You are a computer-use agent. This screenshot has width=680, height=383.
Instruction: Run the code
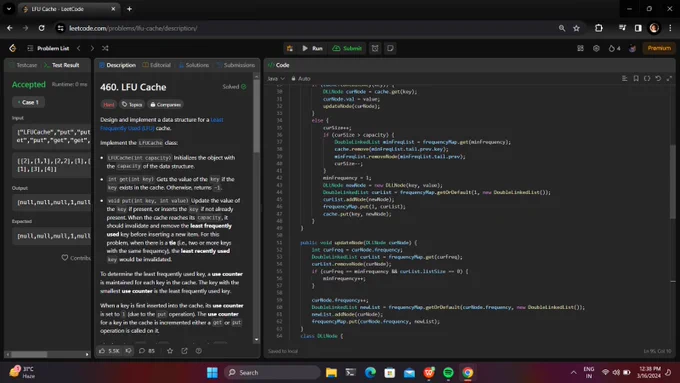pos(313,48)
